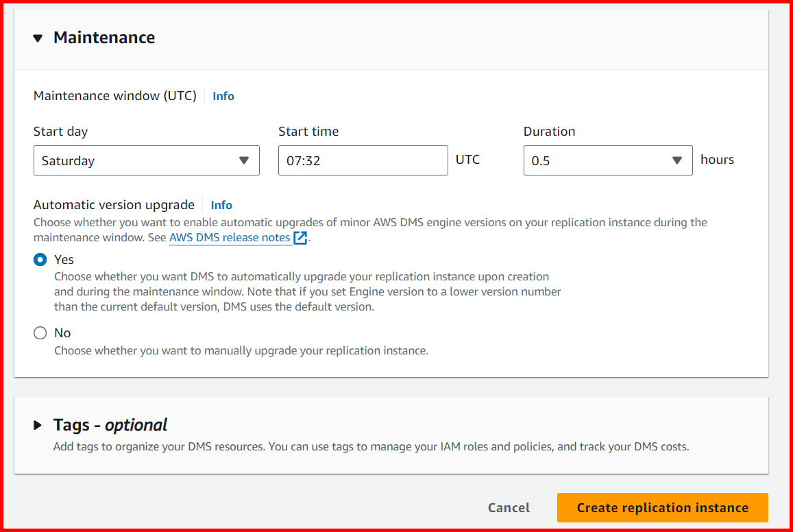793x532 pixels.
Task: Click Info beside Automatic version upgrade
Action: pos(221,204)
